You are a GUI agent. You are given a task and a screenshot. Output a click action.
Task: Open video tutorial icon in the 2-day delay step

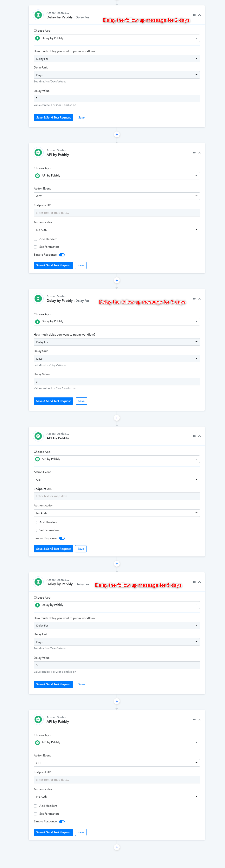click(194, 15)
